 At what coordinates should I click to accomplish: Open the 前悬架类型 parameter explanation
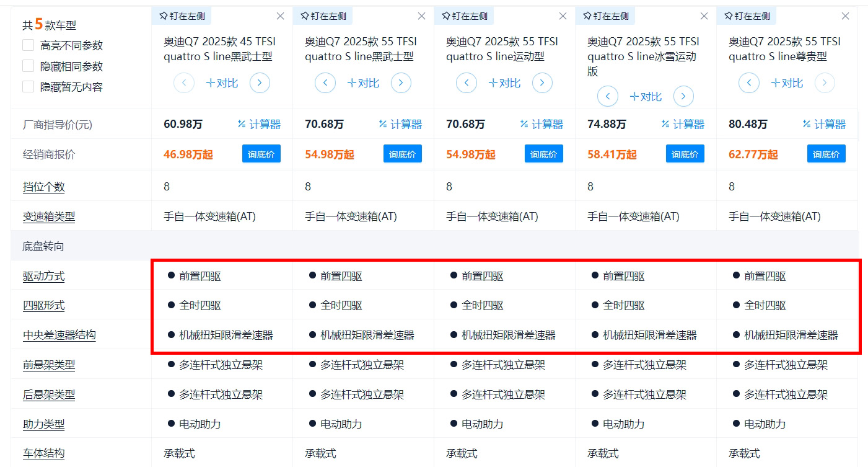tap(49, 365)
